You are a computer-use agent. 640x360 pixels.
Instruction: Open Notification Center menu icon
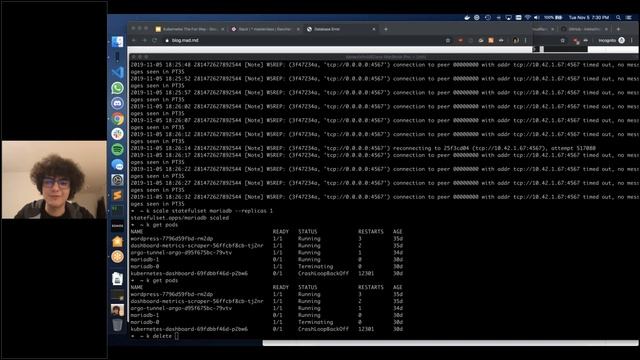(x=629, y=18)
